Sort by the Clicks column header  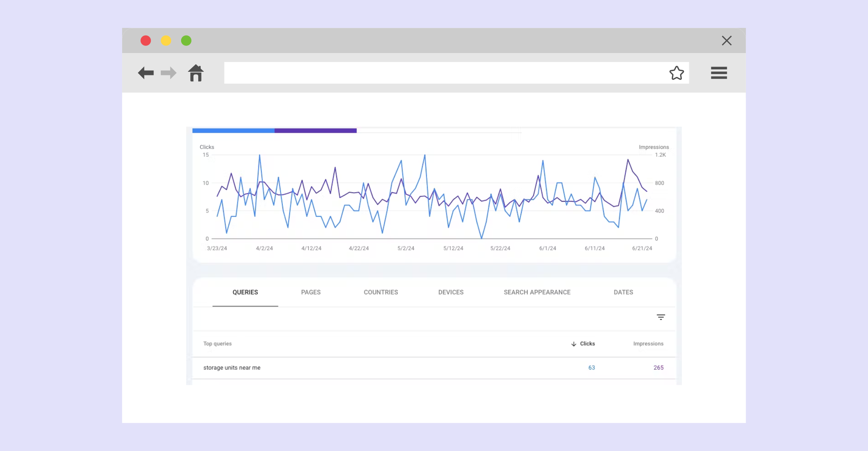(x=587, y=344)
